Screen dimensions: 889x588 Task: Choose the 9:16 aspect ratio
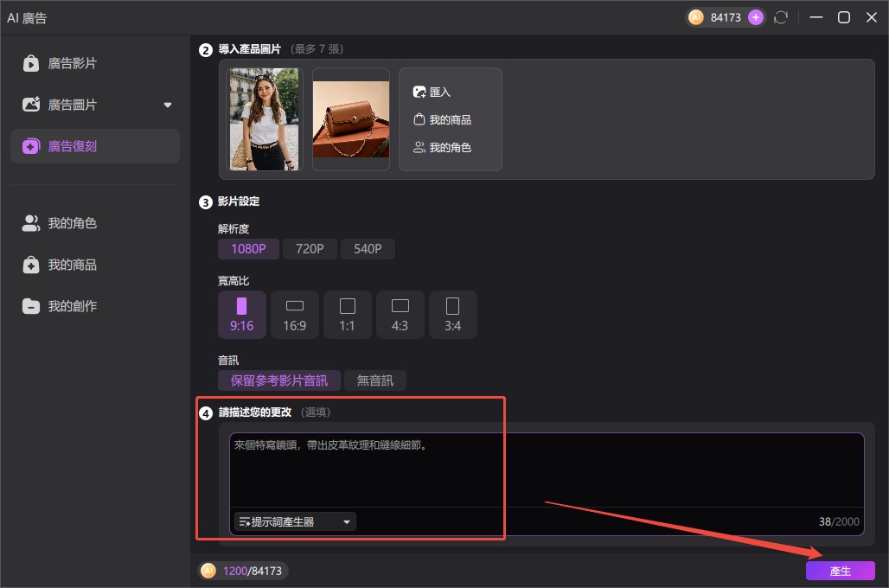point(241,315)
